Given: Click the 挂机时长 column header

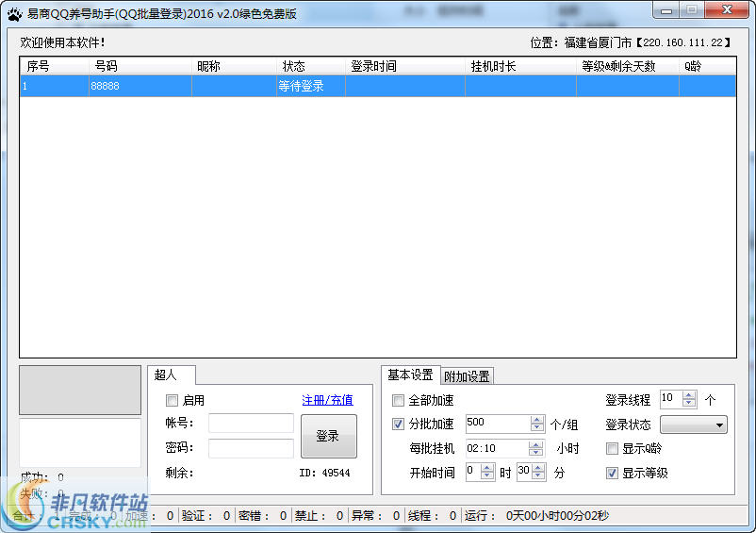Looking at the screenshot, I should tap(520, 66).
